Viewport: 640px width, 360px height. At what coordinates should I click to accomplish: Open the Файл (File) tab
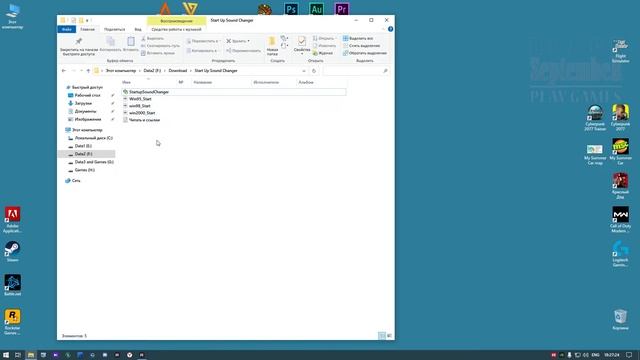67,29
